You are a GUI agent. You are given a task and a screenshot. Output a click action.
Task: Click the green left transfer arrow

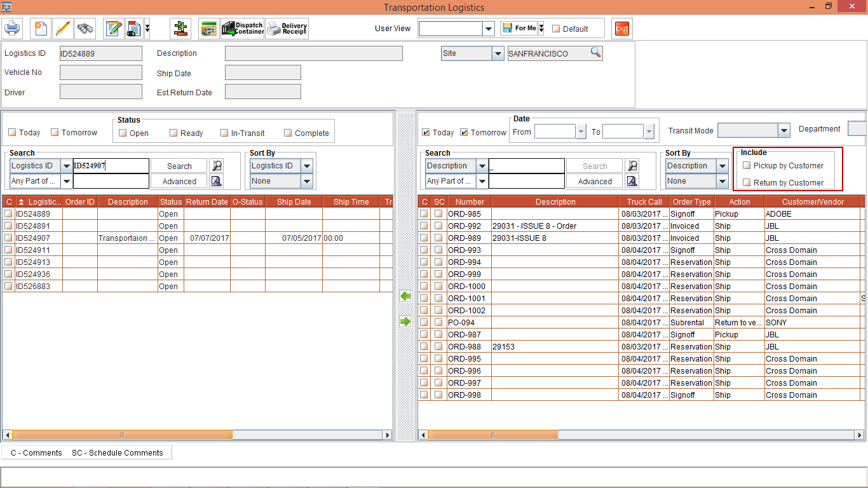(x=405, y=296)
